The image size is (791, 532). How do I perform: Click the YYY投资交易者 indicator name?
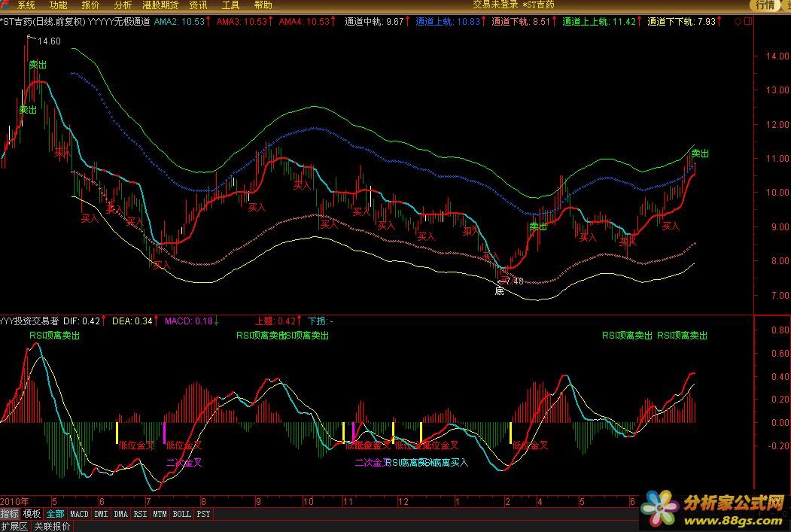[29, 321]
